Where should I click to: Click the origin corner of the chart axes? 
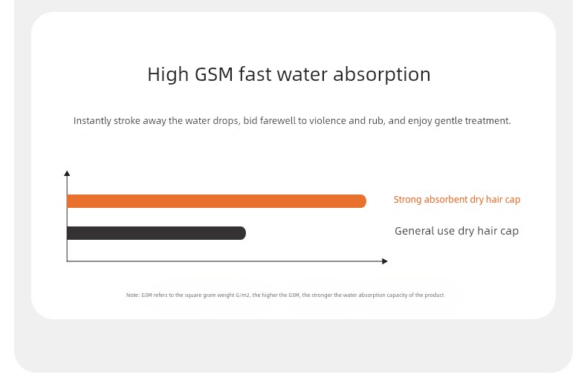point(67,261)
